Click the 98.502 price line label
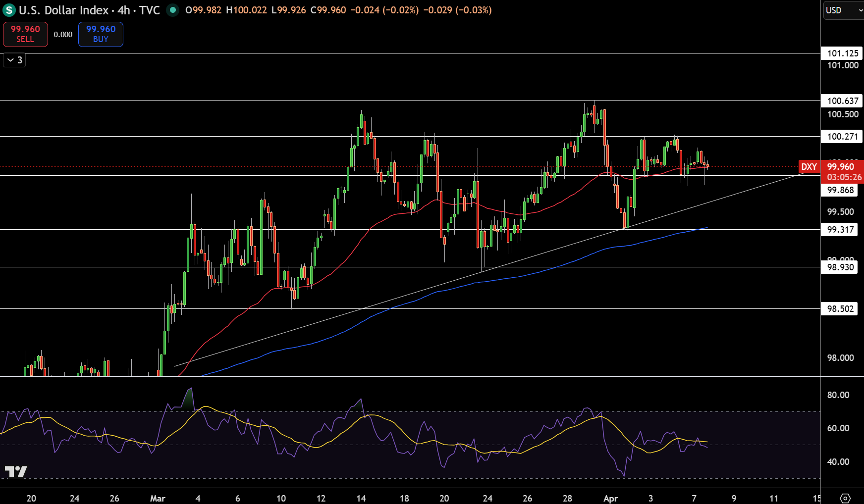The image size is (864, 504). click(x=840, y=309)
